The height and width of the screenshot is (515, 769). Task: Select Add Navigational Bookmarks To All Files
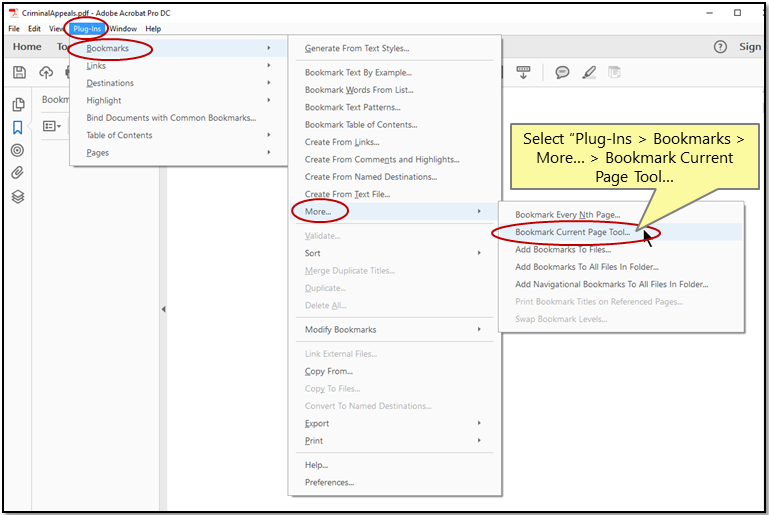coord(612,284)
